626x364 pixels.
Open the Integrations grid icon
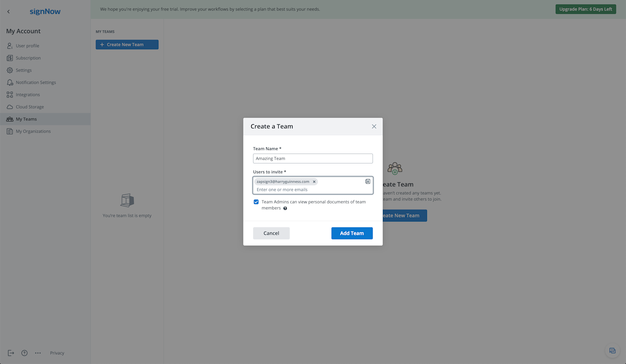(x=9, y=95)
